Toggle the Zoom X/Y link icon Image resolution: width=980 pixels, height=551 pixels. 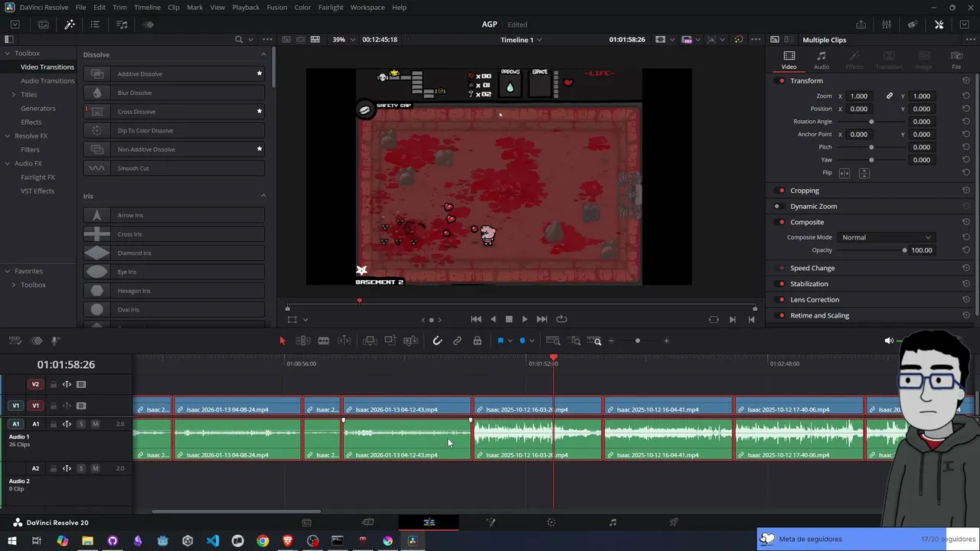(x=889, y=96)
